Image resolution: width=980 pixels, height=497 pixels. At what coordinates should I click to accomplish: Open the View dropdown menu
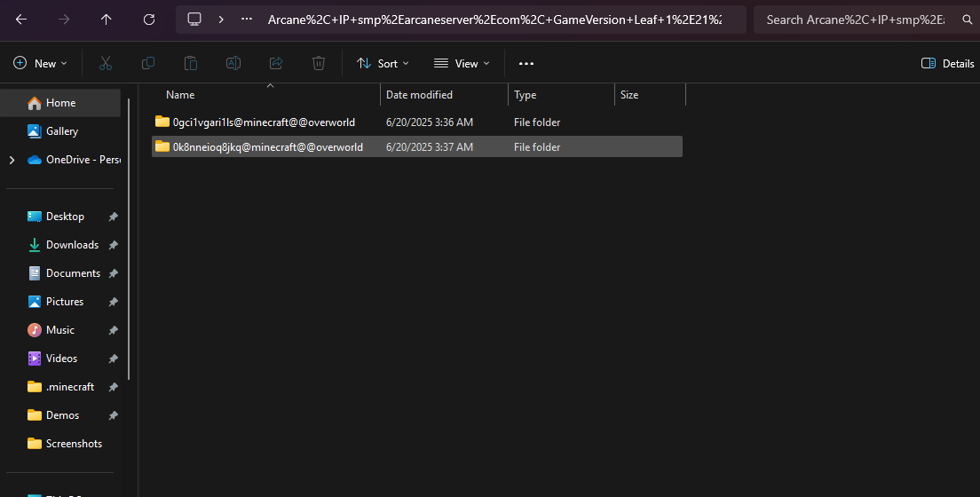(x=462, y=63)
